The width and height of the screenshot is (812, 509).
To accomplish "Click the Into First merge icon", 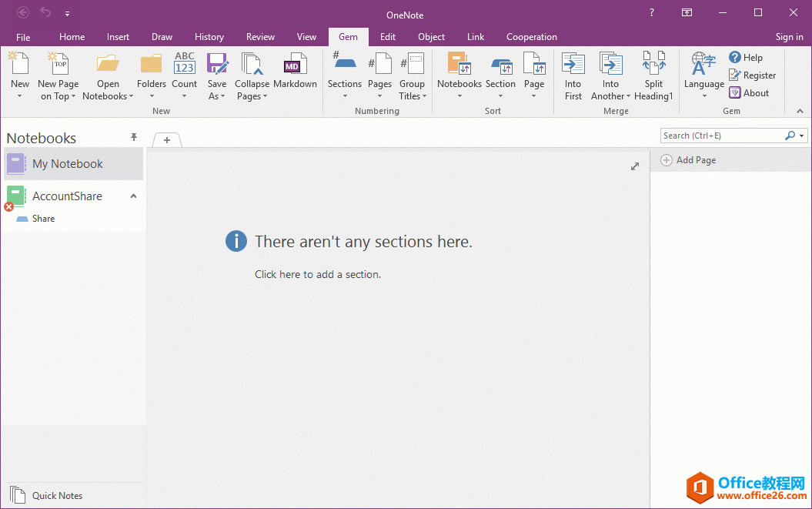I will click(573, 75).
